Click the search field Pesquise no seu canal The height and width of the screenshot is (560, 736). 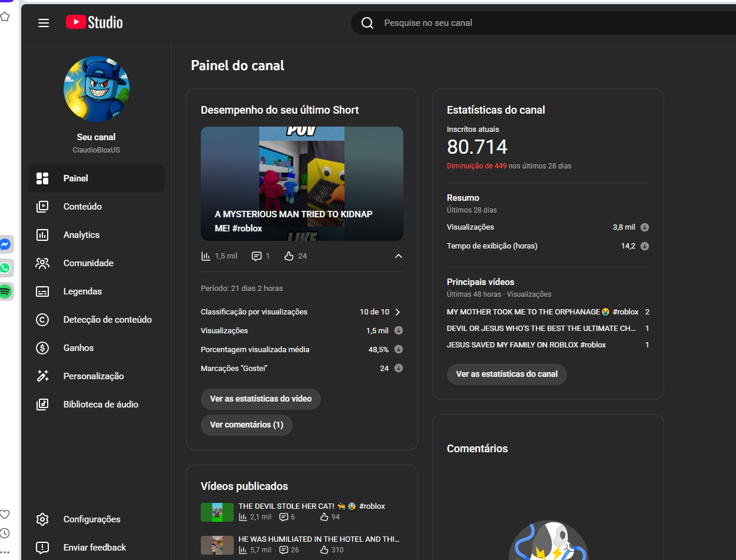pos(530,23)
